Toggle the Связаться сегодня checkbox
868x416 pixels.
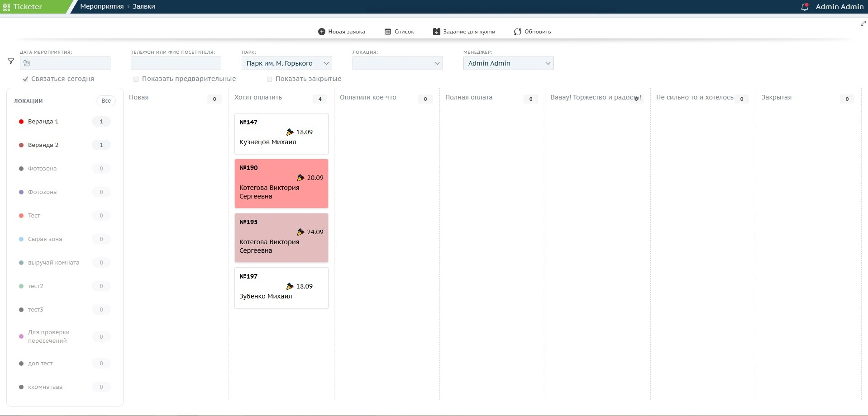[x=25, y=79]
